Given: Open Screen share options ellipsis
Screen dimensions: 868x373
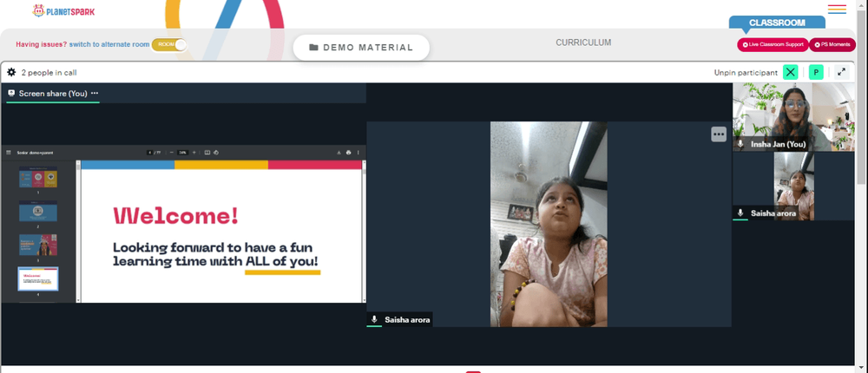Looking at the screenshot, I should pos(95,94).
